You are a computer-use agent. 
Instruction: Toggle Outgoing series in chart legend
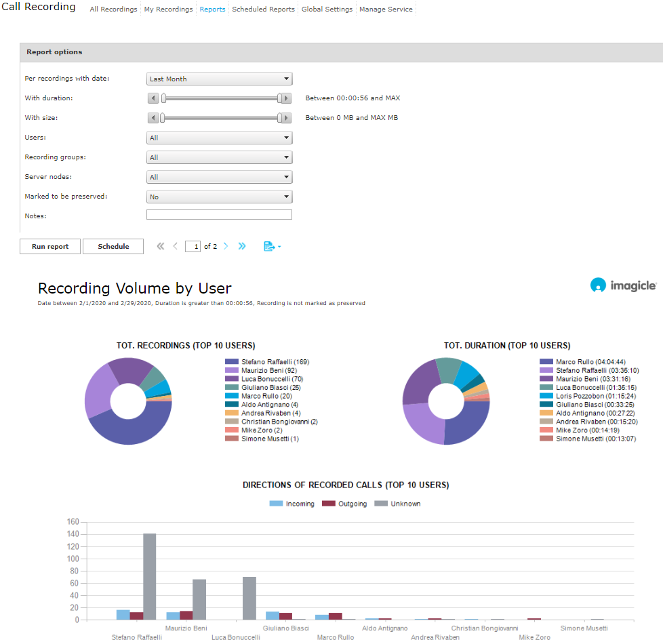click(344, 504)
